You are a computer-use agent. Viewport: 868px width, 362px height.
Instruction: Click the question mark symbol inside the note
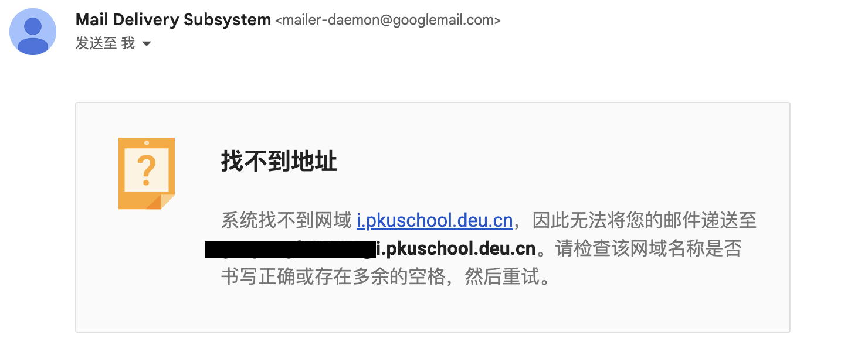coord(147,170)
